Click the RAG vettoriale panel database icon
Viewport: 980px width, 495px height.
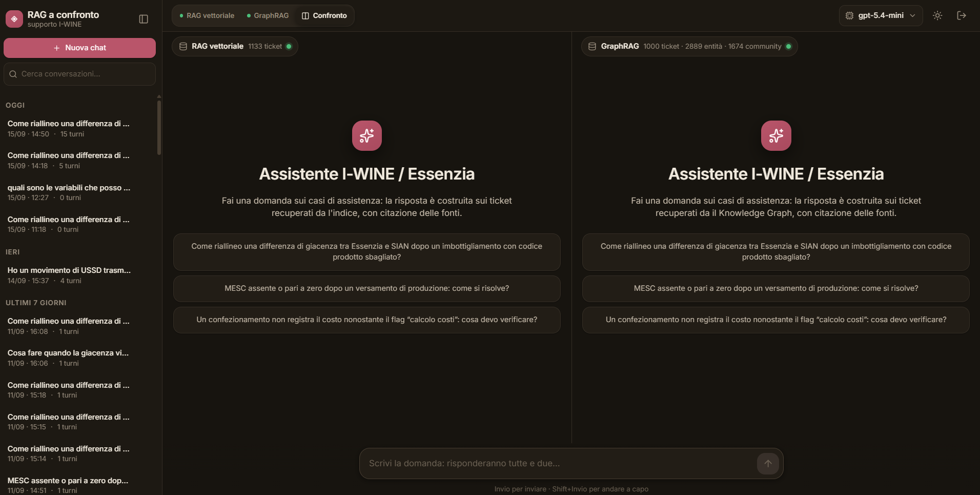tap(183, 46)
